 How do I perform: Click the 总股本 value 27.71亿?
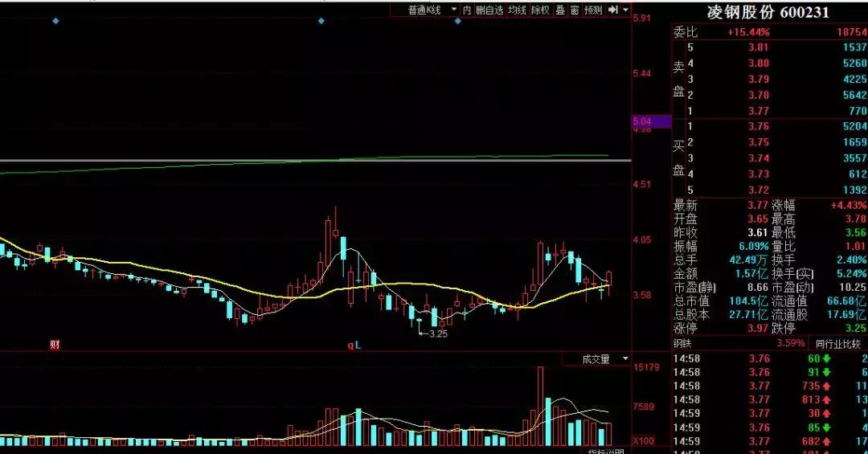750,315
